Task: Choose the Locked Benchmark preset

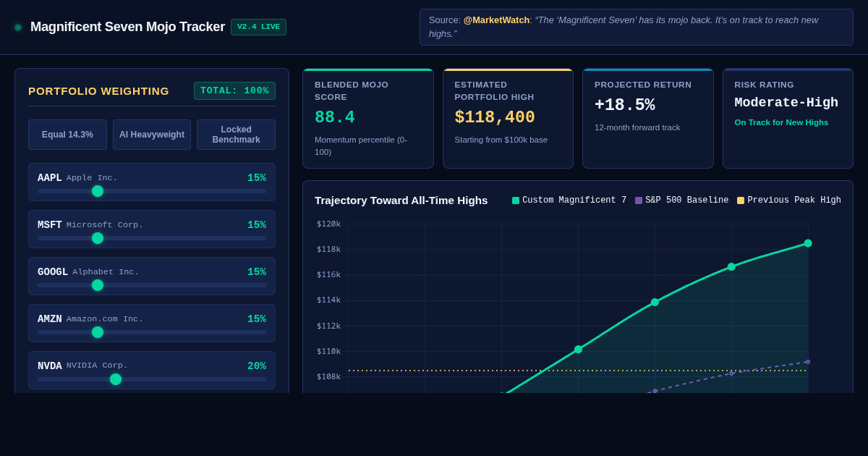Action: pyautogui.click(x=236, y=135)
